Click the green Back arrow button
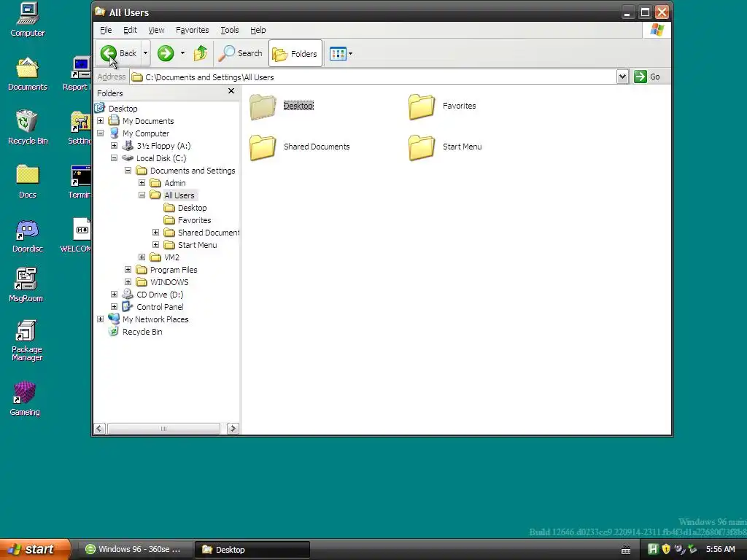 (118, 53)
